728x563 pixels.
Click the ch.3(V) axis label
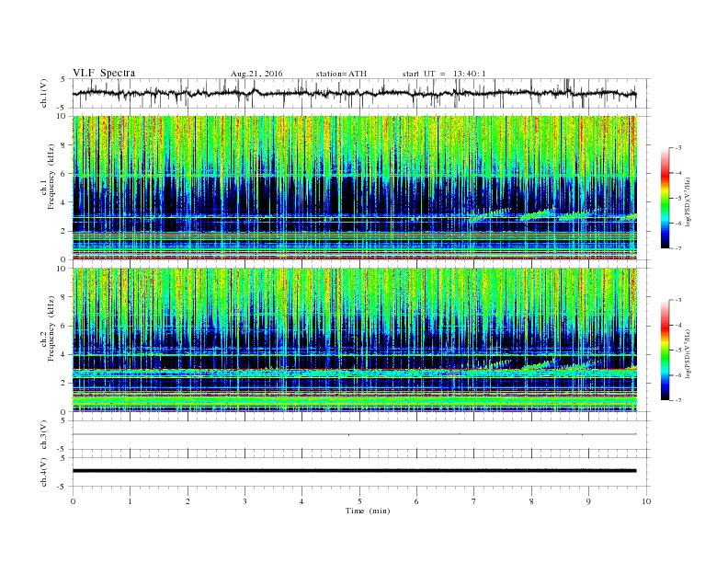coord(44,435)
